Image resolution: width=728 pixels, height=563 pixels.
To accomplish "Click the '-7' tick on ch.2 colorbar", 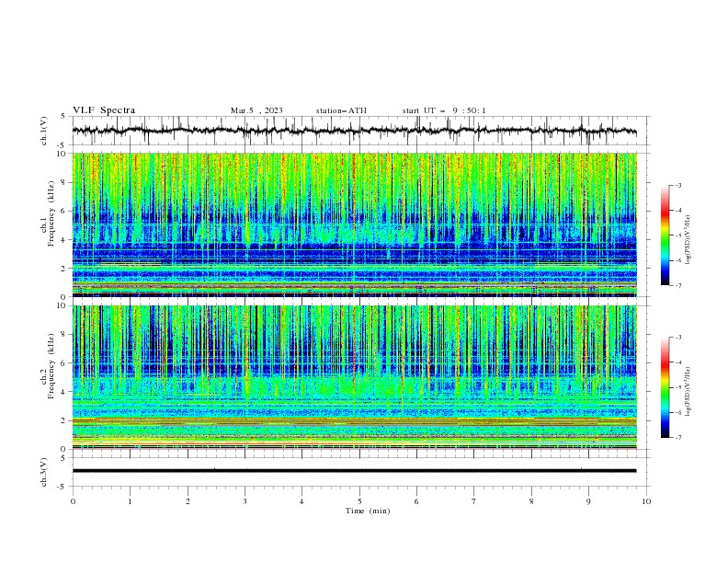I will [x=677, y=438].
